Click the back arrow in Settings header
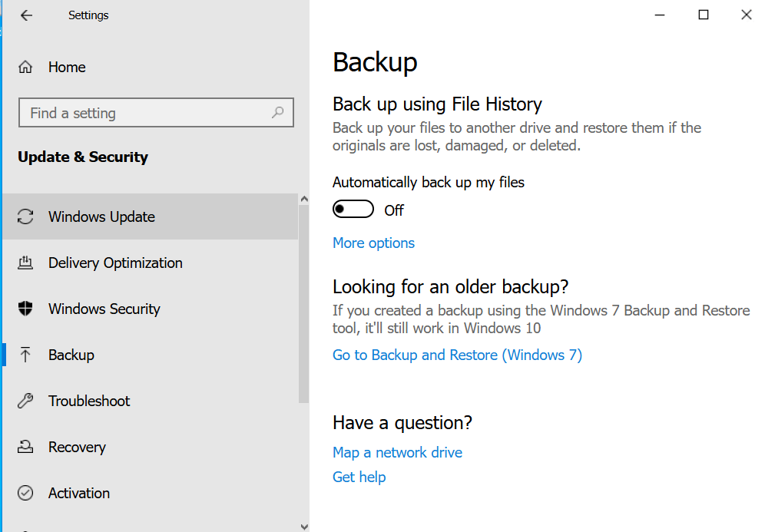 (26, 15)
